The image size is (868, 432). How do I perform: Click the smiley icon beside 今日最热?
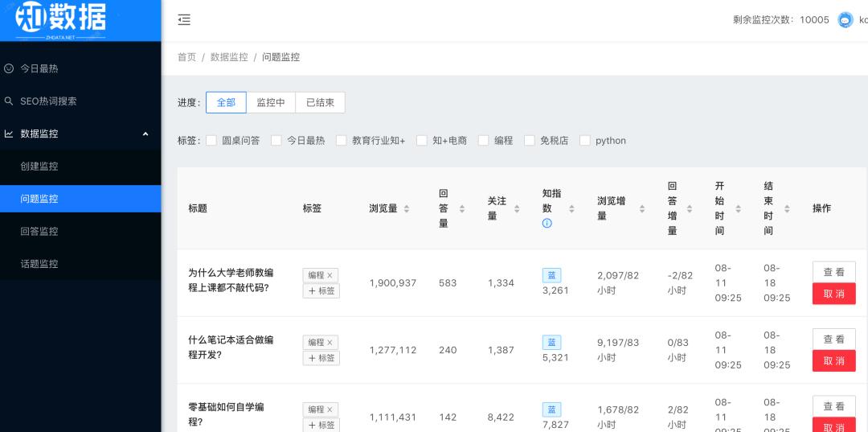(x=8, y=68)
